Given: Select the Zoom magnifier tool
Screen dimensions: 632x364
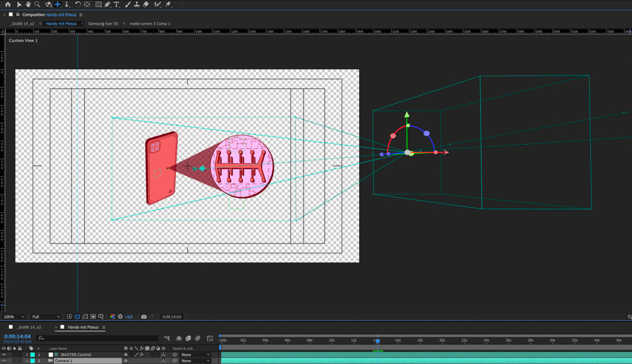Looking at the screenshot, I should click(37, 5).
